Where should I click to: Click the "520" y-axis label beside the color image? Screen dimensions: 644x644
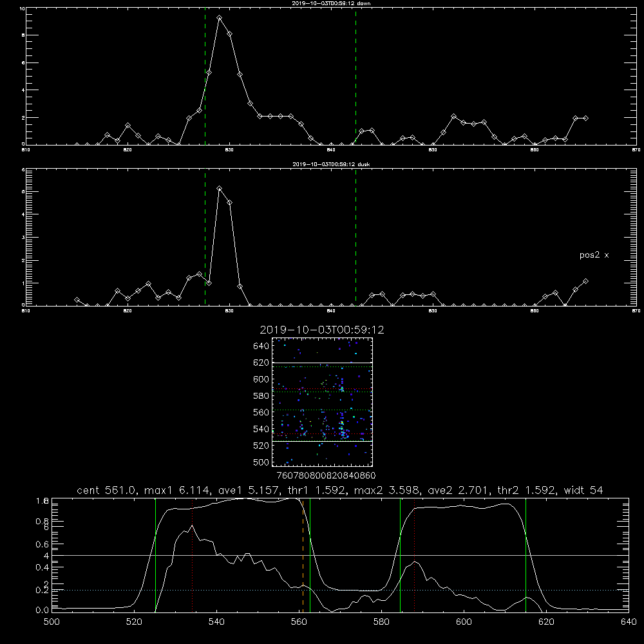click(261, 446)
